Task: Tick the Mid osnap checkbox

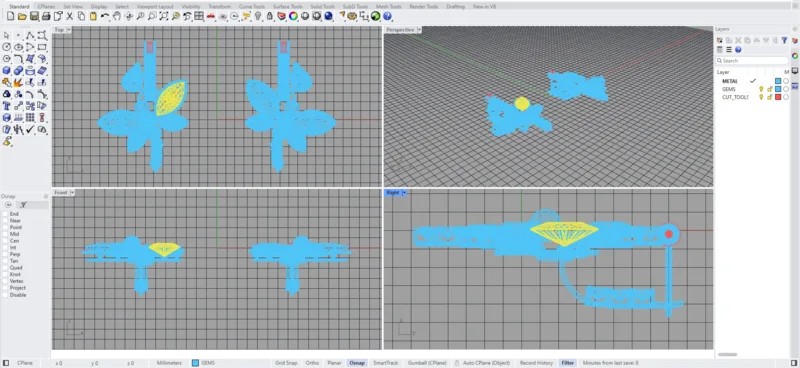Action: coord(5,234)
